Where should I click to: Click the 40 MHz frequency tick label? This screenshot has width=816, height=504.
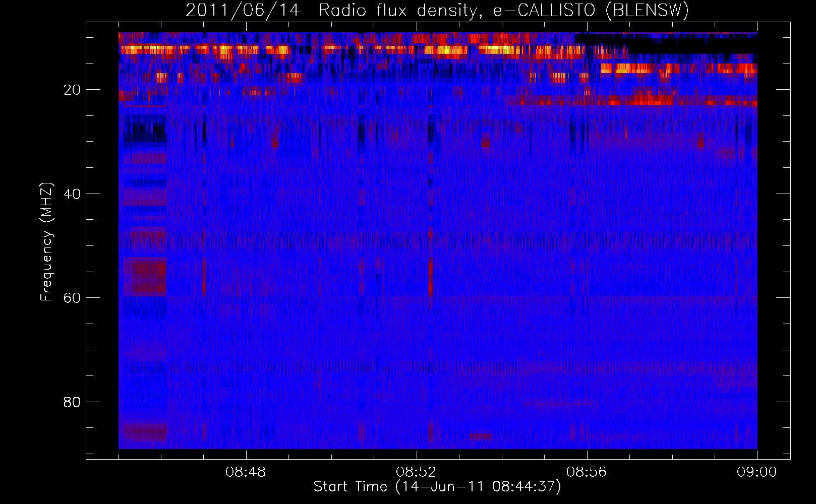(x=72, y=194)
